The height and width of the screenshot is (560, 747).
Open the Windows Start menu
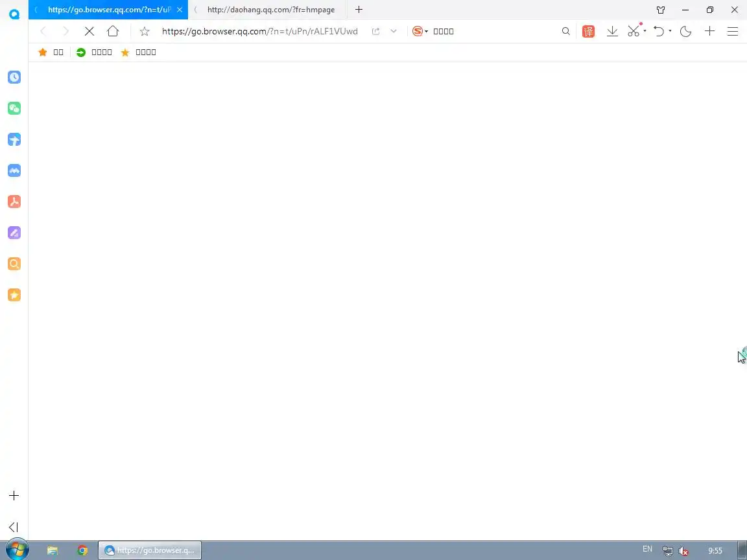pyautogui.click(x=17, y=550)
